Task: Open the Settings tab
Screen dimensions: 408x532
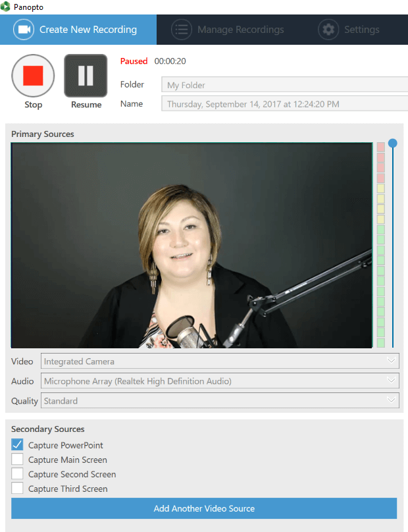Action: pyautogui.click(x=349, y=30)
